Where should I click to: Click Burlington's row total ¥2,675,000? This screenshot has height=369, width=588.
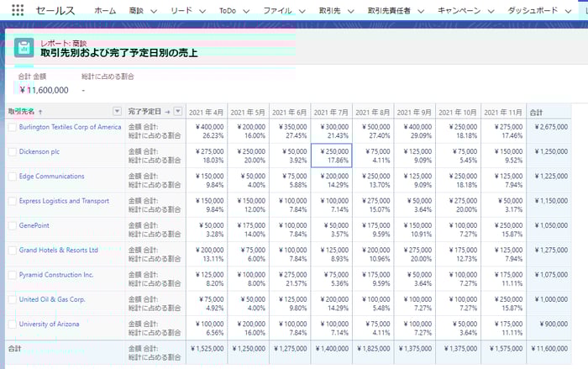[x=551, y=127]
